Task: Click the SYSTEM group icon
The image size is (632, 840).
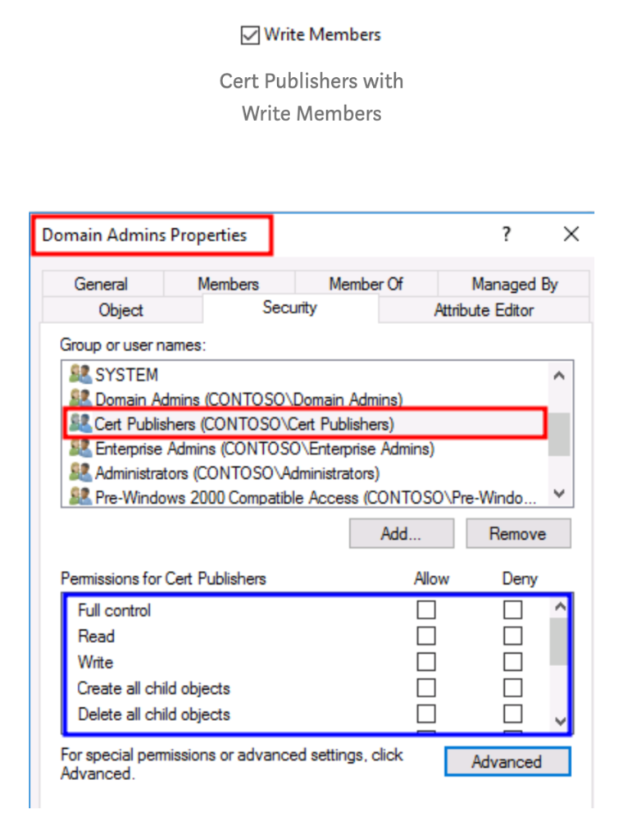Action: [80, 375]
